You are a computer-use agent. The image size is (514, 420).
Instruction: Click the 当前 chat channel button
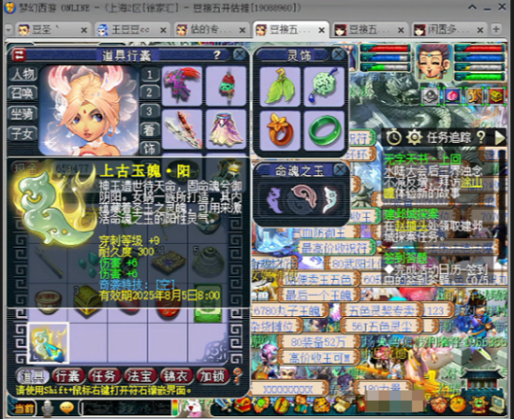click(23, 409)
